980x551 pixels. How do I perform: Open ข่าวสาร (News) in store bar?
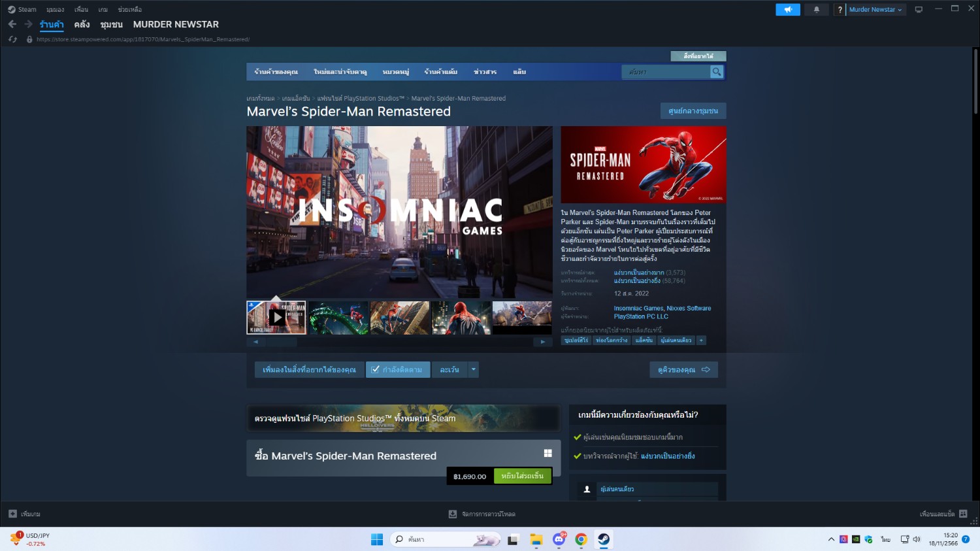(x=485, y=72)
